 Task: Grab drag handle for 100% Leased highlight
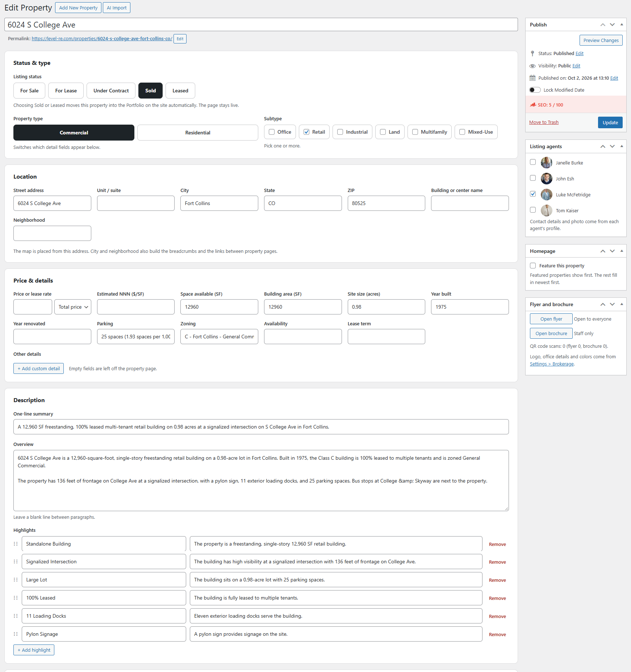[16, 598]
